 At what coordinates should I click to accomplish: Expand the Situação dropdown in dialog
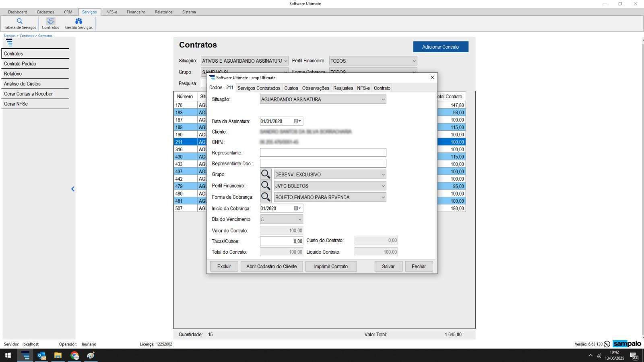click(x=383, y=99)
